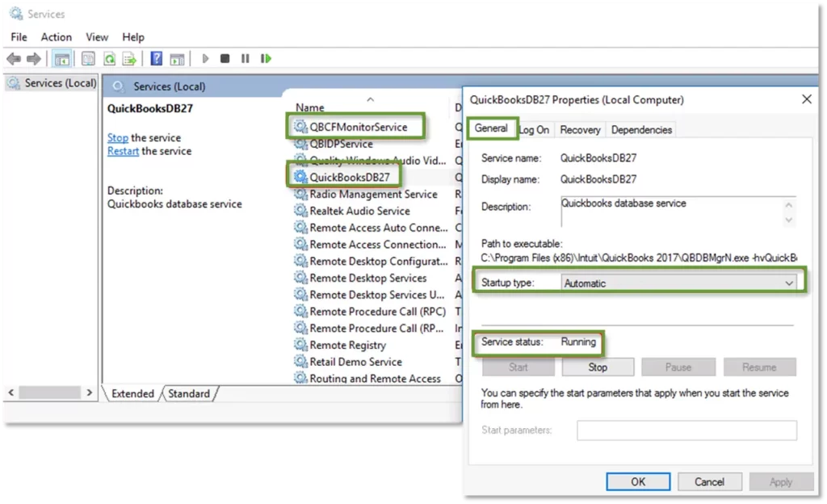
Task: Open the Action menu
Action: pos(56,37)
